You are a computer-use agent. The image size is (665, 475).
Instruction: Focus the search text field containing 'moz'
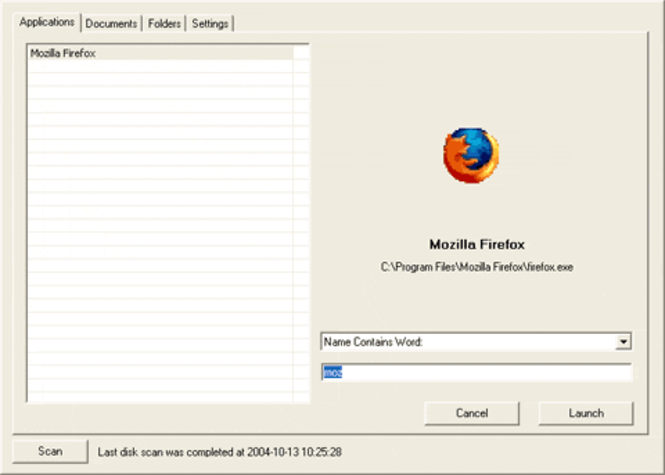477,373
